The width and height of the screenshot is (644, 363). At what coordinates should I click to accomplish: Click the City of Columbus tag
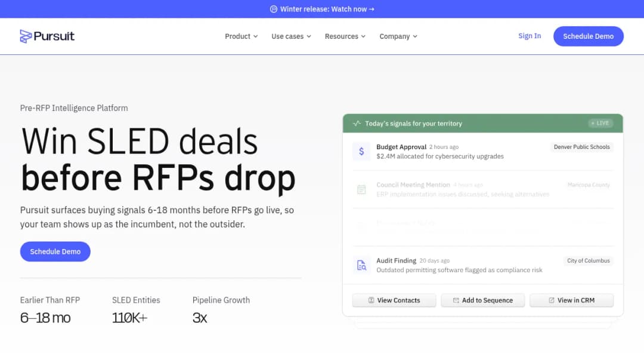(588, 261)
